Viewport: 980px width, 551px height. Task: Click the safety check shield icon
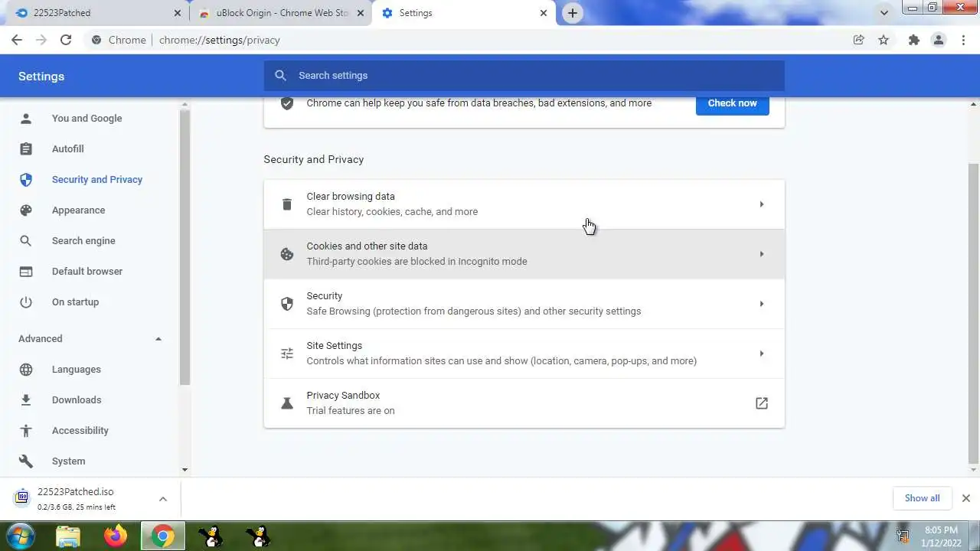(287, 103)
